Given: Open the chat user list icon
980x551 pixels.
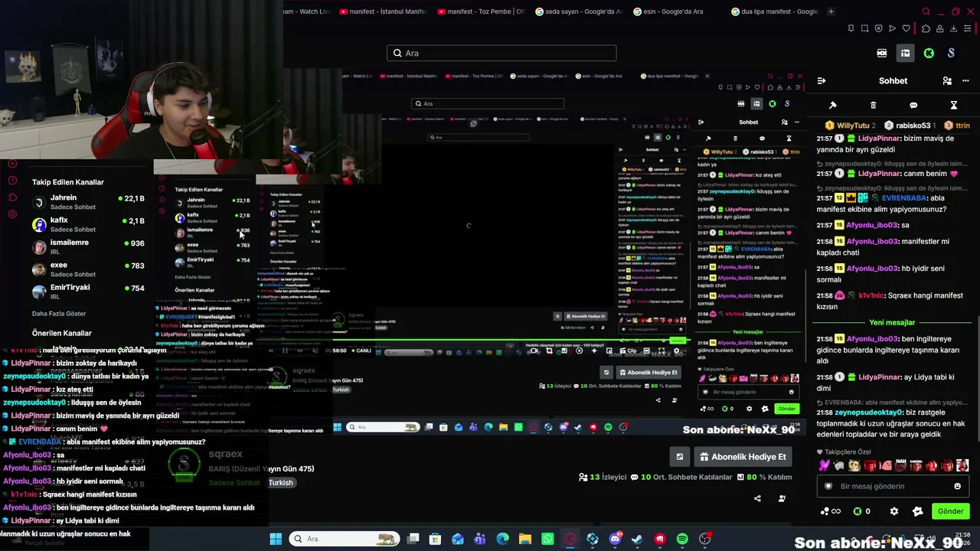Looking at the screenshot, I should (x=947, y=80).
